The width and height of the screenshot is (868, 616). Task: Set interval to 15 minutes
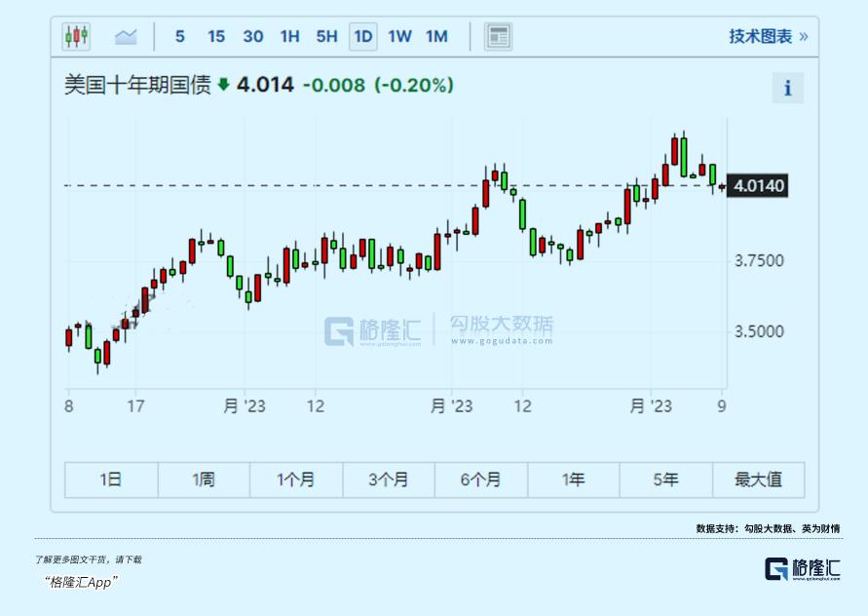(216, 37)
